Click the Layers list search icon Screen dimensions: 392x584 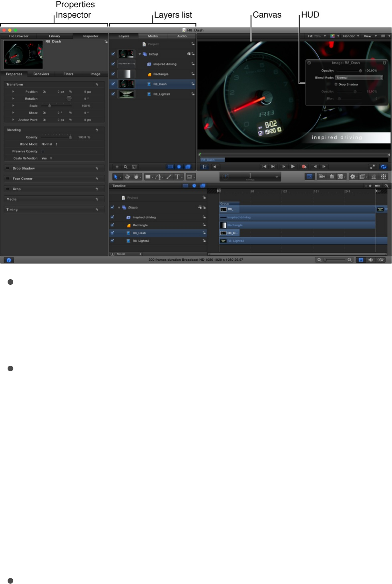[125, 167]
